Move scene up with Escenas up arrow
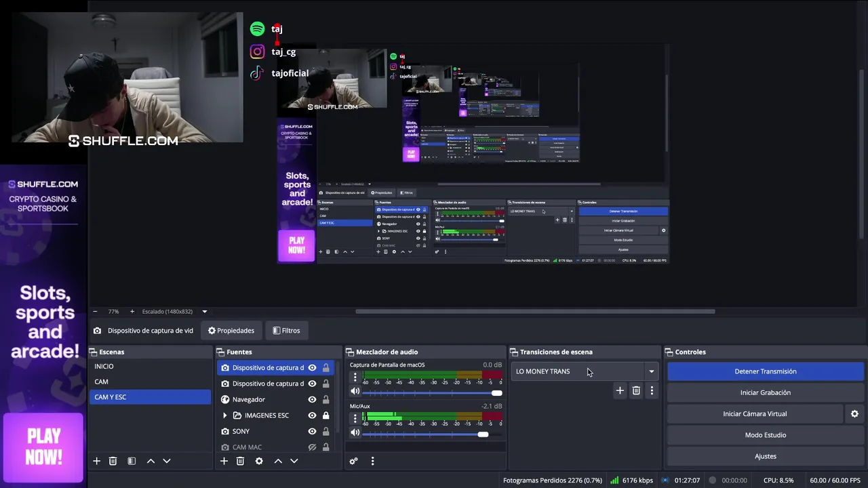The width and height of the screenshot is (868, 488). [151, 461]
